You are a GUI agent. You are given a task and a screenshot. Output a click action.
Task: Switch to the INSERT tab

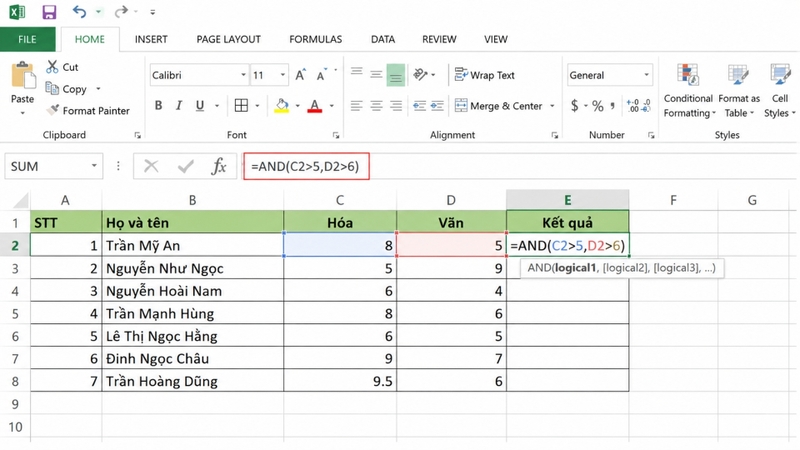click(x=151, y=39)
